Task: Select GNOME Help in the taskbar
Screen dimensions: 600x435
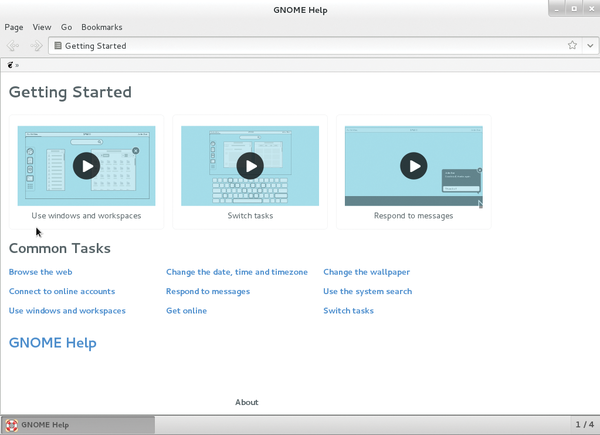Action: pos(78,425)
